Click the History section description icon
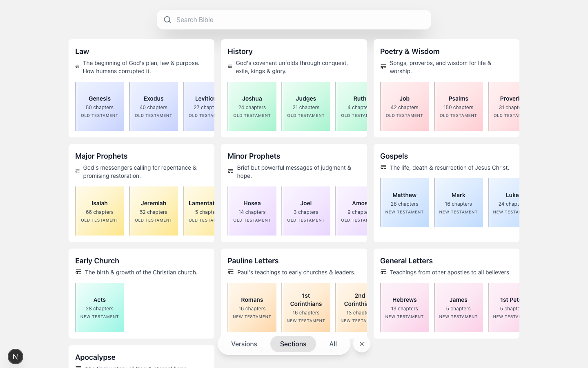Image resolution: width=588 pixels, height=368 pixels. coord(230,67)
